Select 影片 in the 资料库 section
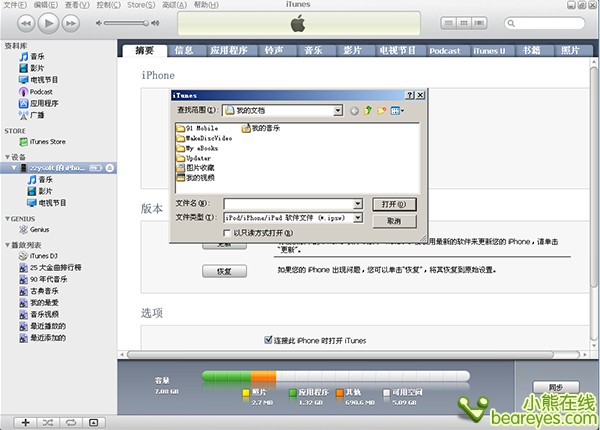 tap(37, 68)
